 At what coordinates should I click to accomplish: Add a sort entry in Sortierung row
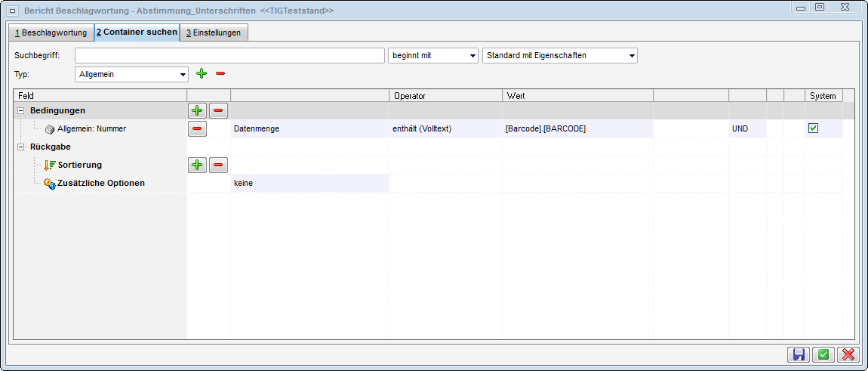pyautogui.click(x=197, y=165)
